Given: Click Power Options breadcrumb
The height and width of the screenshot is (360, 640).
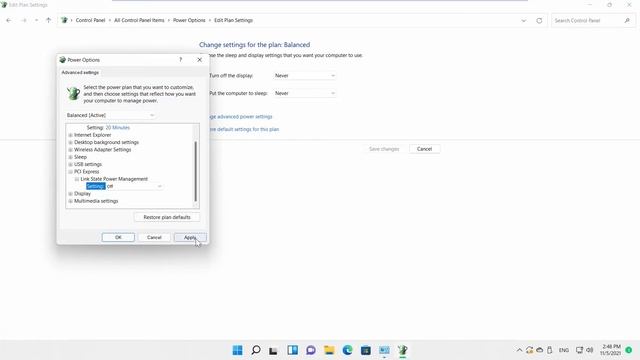Looking at the screenshot, I should click(189, 20).
